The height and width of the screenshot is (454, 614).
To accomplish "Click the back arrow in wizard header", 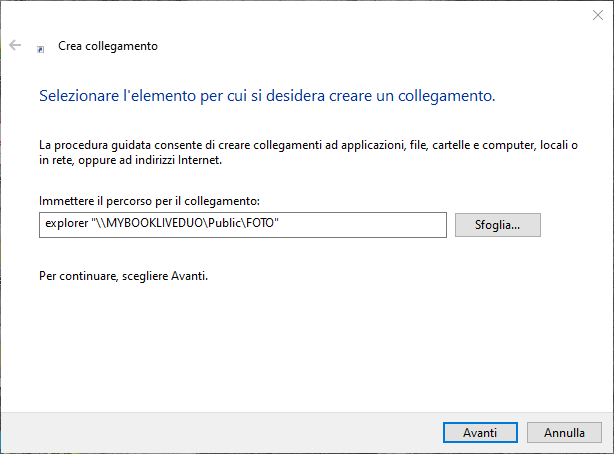I will tap(15, 45).
